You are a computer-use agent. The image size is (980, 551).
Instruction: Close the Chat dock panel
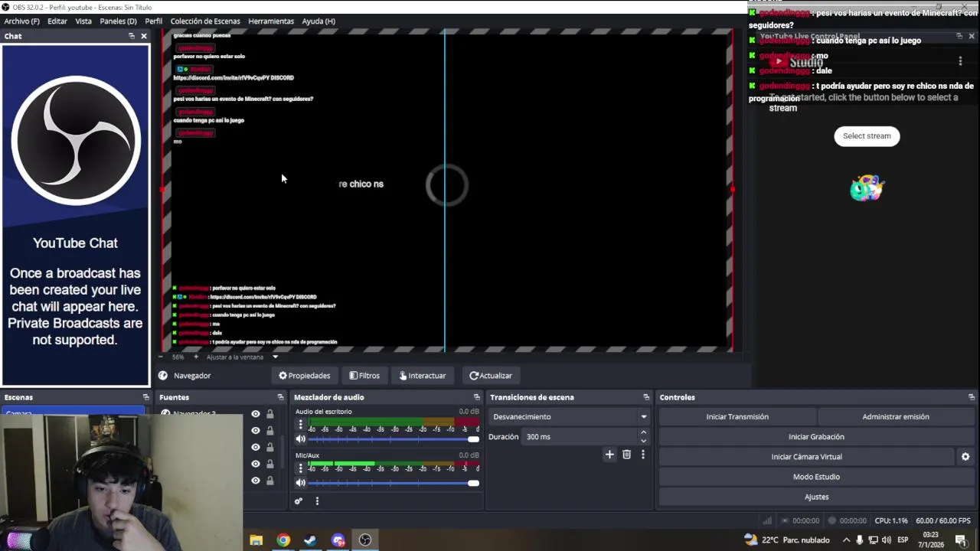[143, 36]
